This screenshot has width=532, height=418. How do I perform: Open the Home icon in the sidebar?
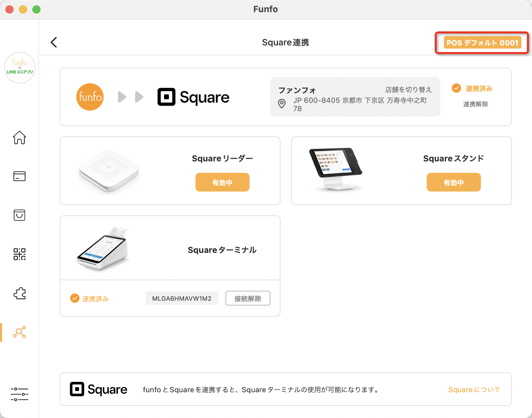pos(19,137)
